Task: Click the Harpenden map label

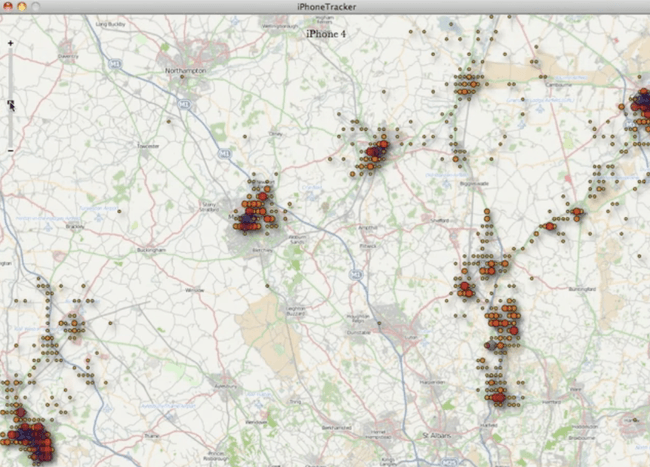Action: click(432, 382)
